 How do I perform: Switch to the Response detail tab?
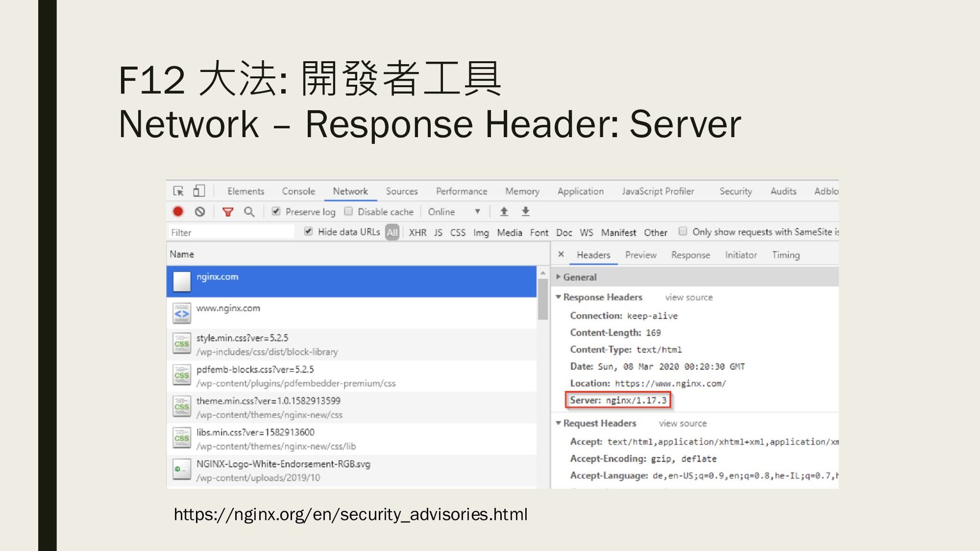coord(691,255)
